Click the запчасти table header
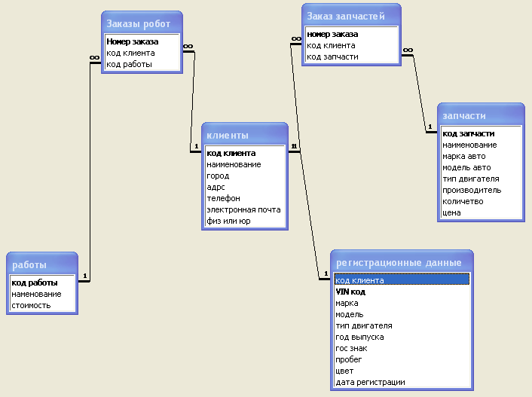 (x=481, y=115)
